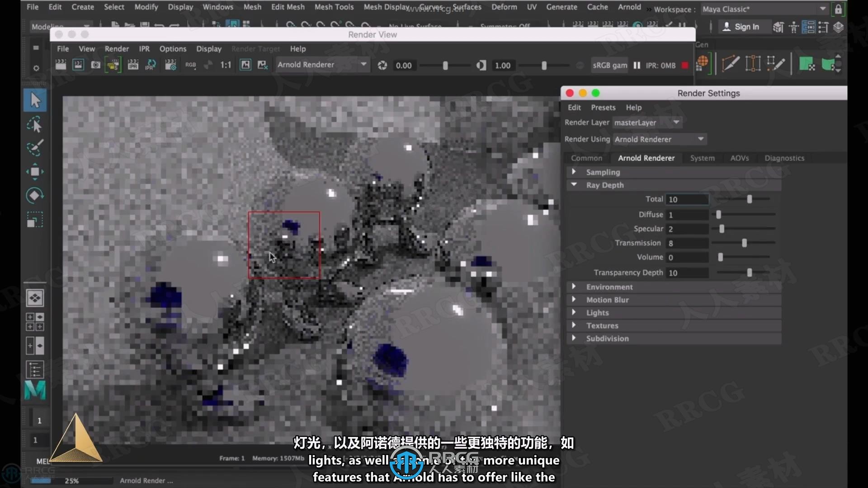The width and height of the screenshot is (868, 488).
Task: Stop IPR with the red square
Action: point(685,66)
